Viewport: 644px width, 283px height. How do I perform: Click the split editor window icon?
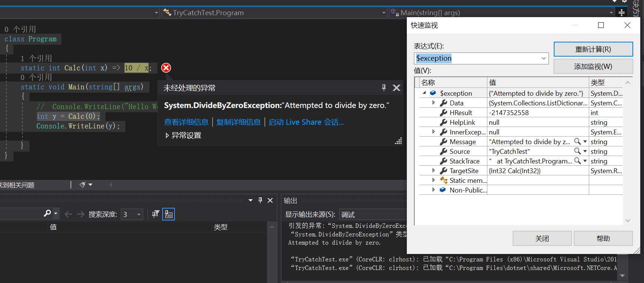[622, 13]
